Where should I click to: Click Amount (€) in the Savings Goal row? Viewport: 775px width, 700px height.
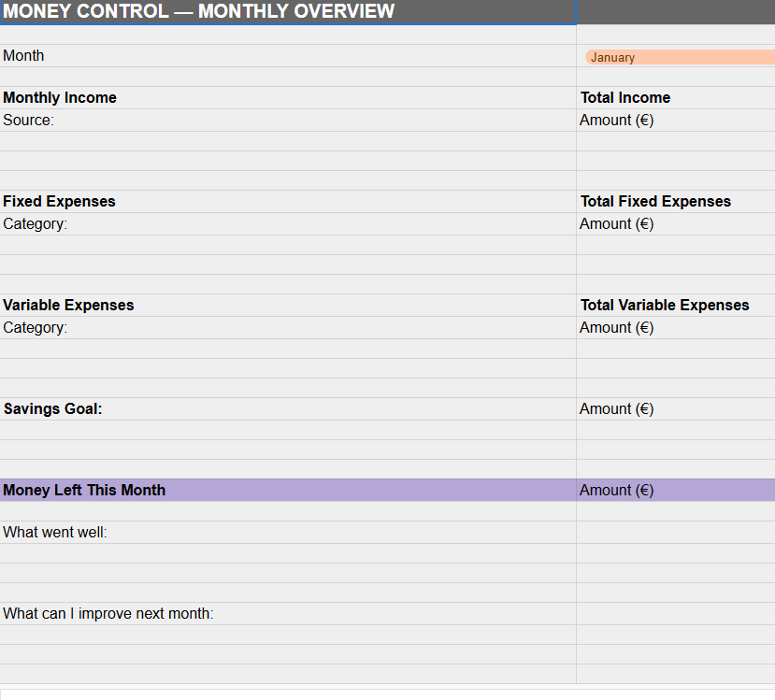[x=675, y=409]
